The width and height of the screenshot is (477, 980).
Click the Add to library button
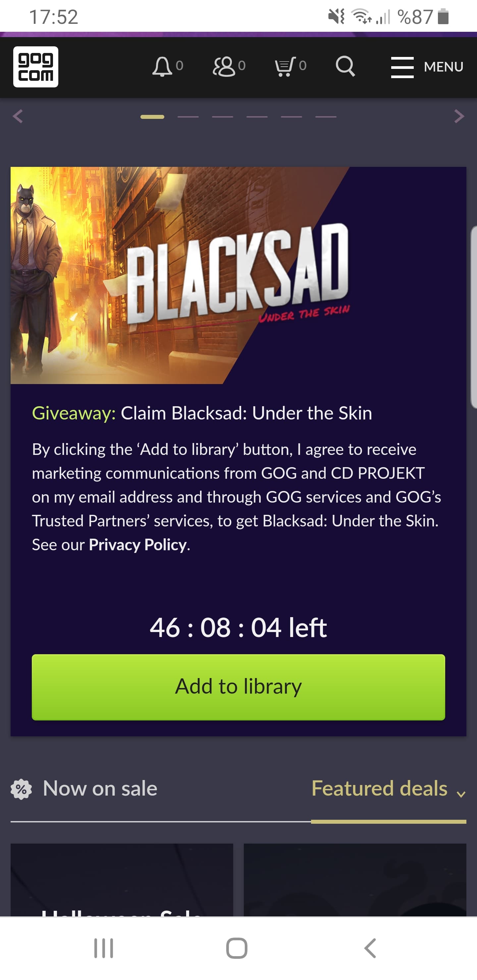238,687
